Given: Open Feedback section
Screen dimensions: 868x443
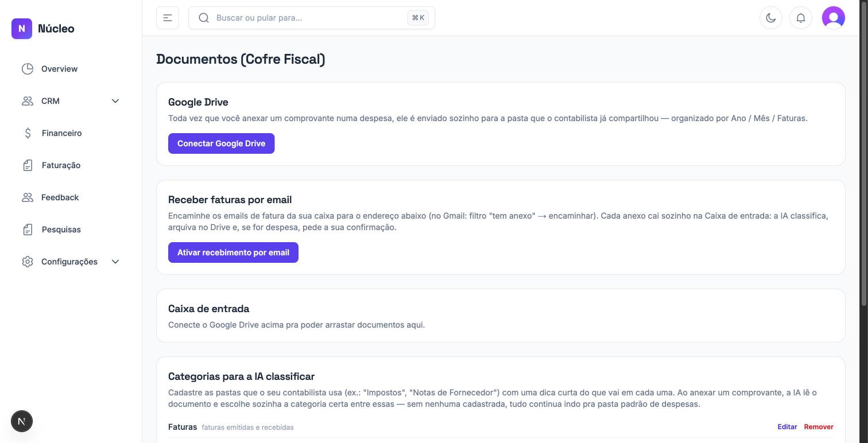Looking at the screenshot, I should (71, 197).
